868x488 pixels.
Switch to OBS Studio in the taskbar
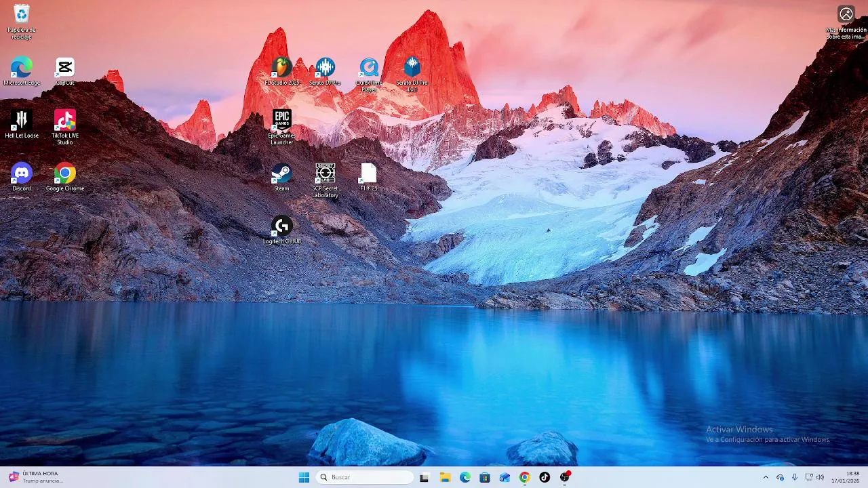coord(565,477)
